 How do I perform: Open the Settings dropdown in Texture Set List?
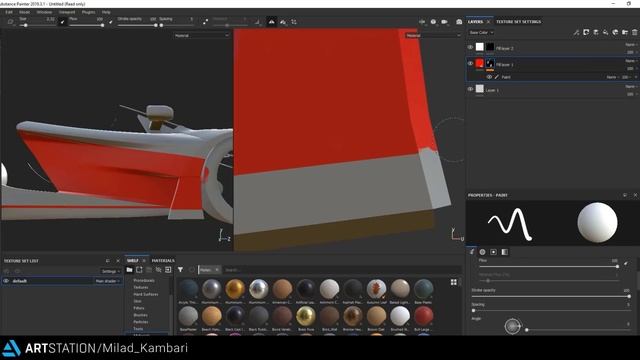coord(111,271)
